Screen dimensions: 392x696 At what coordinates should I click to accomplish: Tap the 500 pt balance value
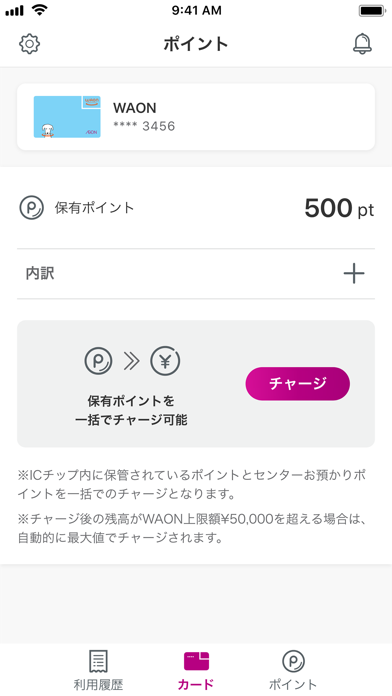tap(339, 208)
